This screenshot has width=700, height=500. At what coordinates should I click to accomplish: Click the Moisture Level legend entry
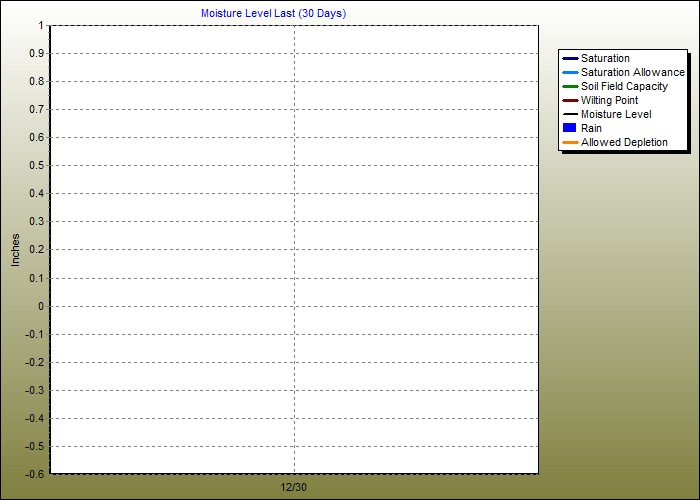tap(615, 115)
